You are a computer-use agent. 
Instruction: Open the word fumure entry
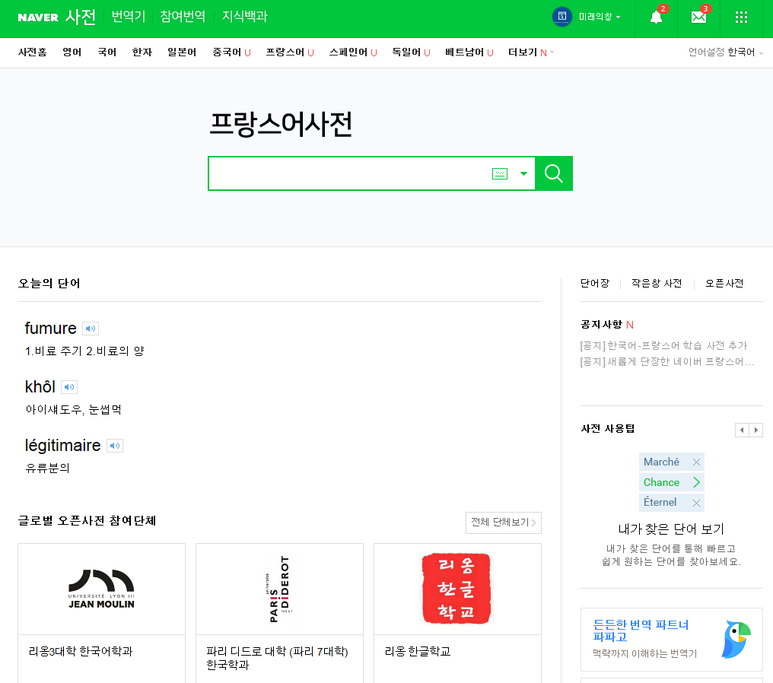[51, 328]
